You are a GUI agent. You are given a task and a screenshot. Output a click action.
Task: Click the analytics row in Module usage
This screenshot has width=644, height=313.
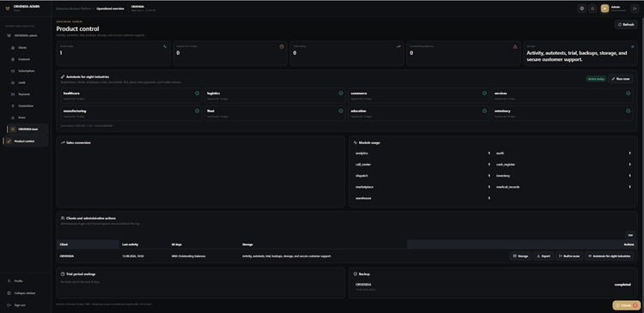pos(422,153)
